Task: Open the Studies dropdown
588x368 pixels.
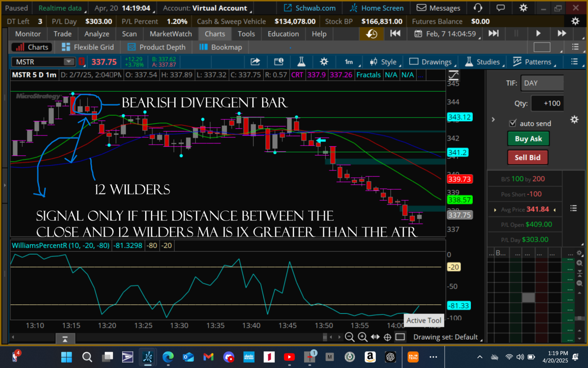Action: [485, 62]
